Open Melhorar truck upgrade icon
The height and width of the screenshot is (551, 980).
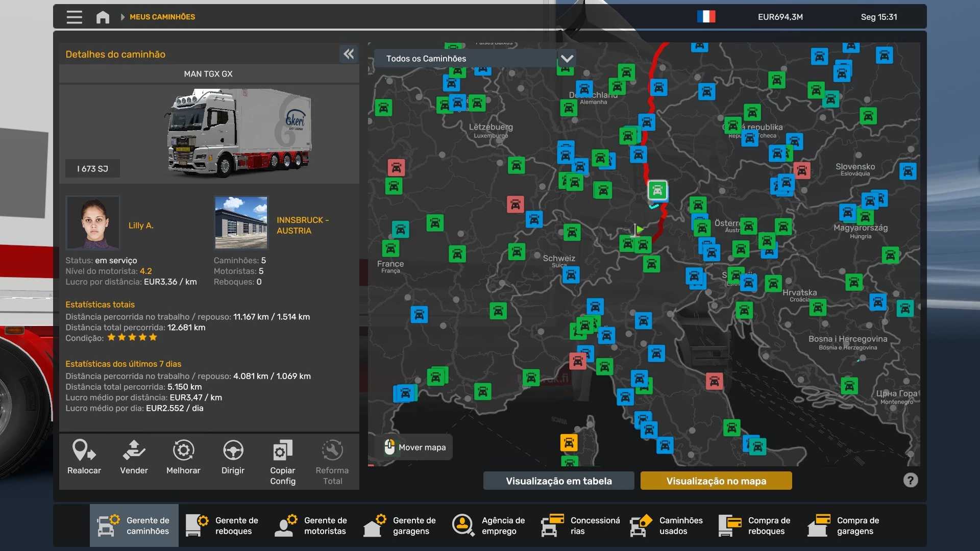[x=183, y=450]
